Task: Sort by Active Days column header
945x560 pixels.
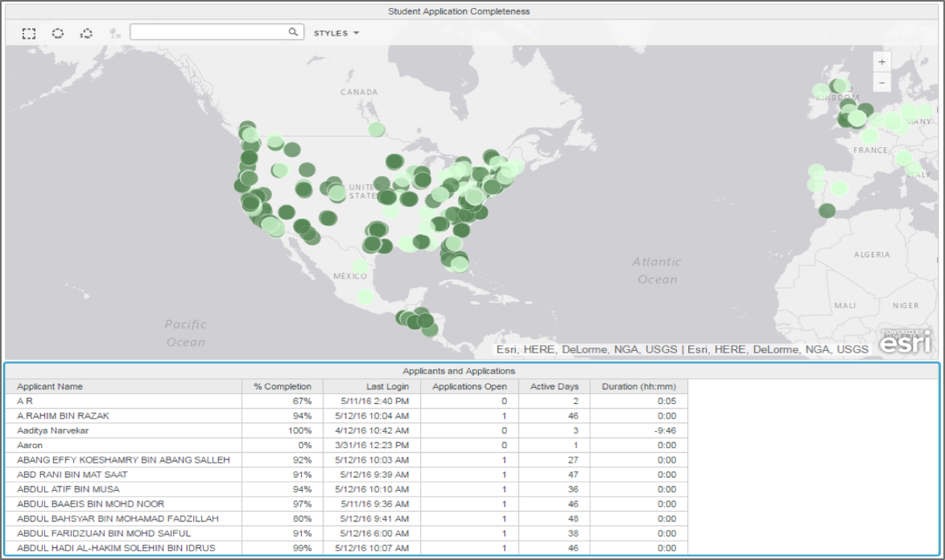Action: [554, 386]
